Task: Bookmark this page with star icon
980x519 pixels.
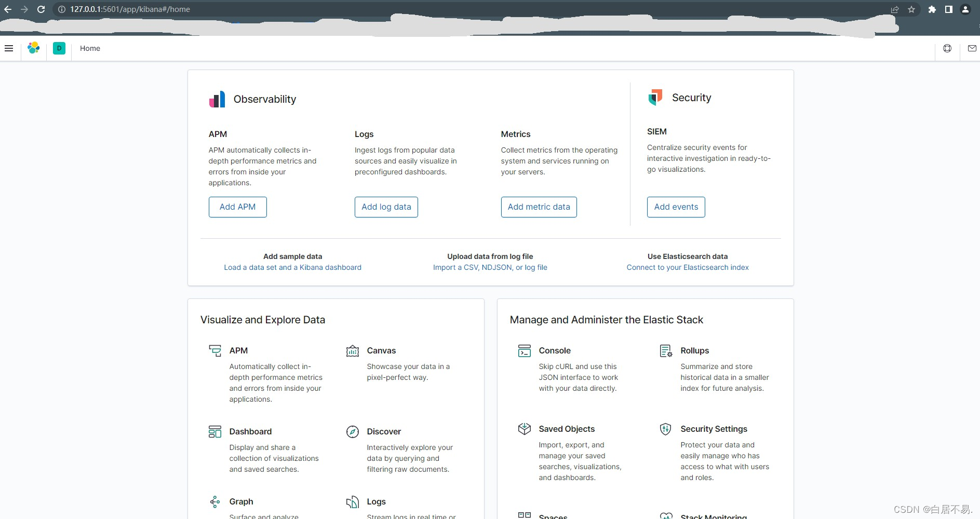Action: [911, 9]
